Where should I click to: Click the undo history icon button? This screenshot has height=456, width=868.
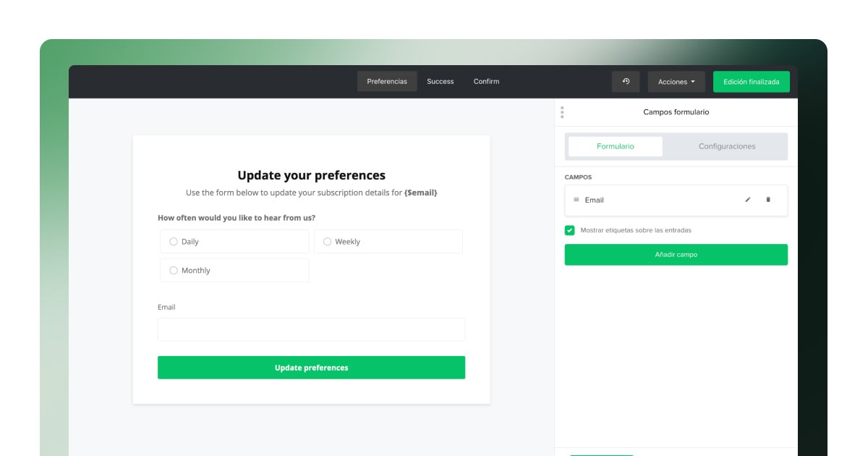[626, 82]
